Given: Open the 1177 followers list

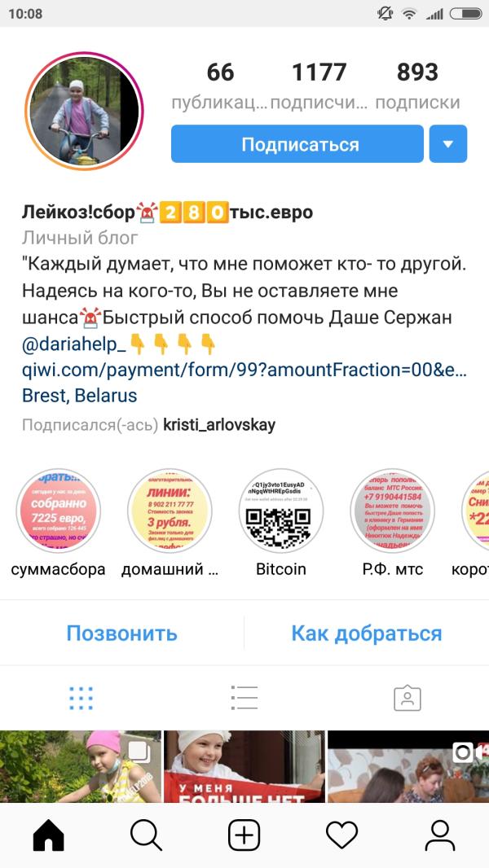Looking at the screenshot, I should pos(319,85).
